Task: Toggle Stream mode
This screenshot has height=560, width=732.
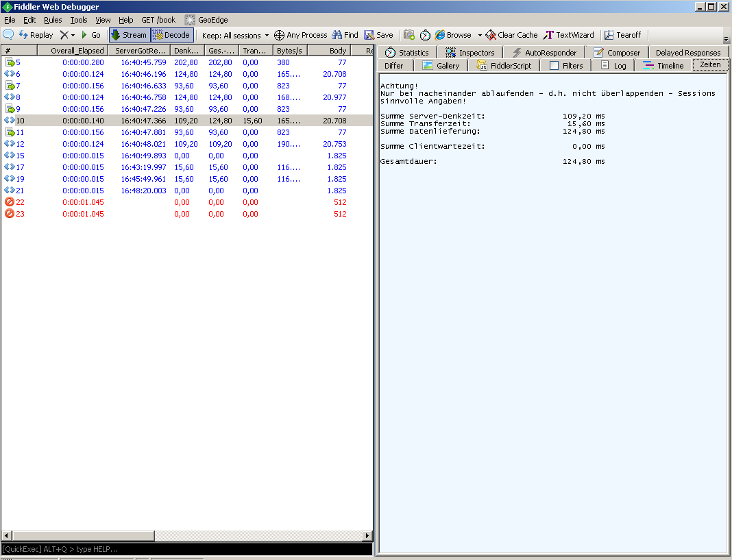Action: [130, 34]
